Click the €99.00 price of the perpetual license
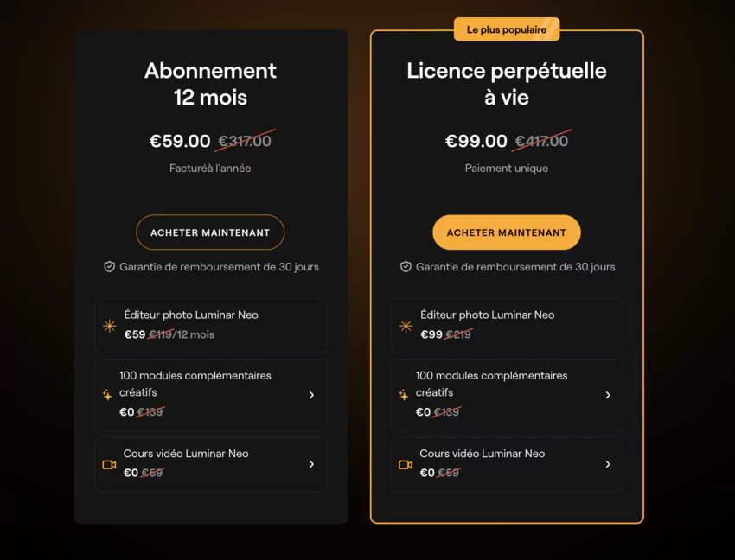The image size is (735, 560). coord(476,141)
